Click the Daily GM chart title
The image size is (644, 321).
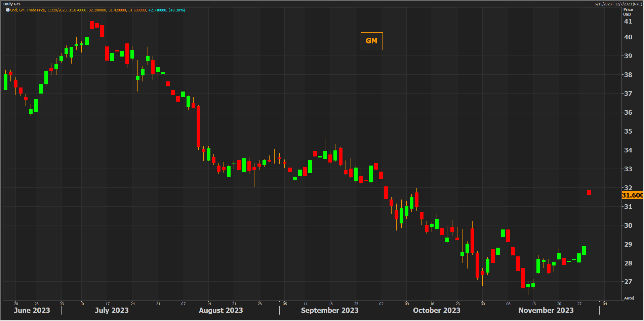pos(12,4)
